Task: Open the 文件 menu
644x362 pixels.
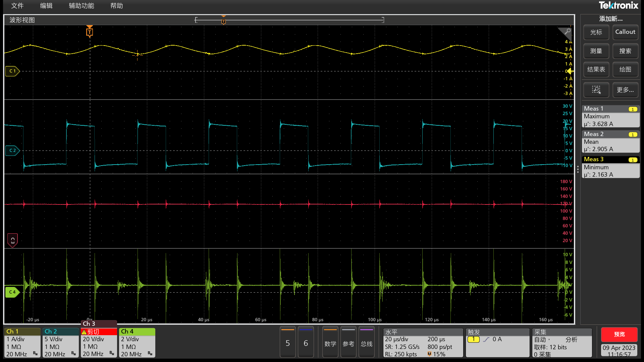Action: pos(17,6)
